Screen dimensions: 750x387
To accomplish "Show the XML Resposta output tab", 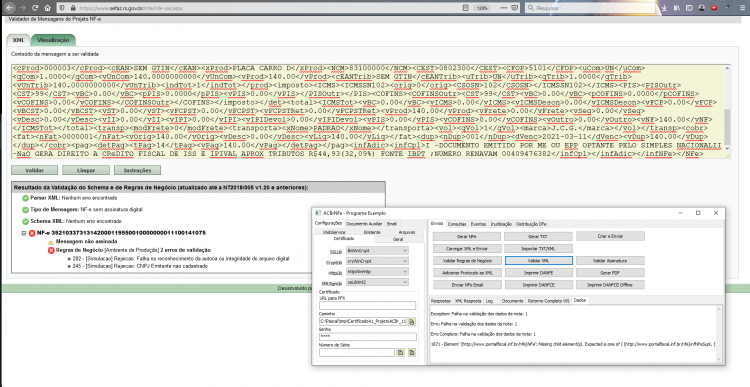I will pyautogui.click(x=468, y=301).
